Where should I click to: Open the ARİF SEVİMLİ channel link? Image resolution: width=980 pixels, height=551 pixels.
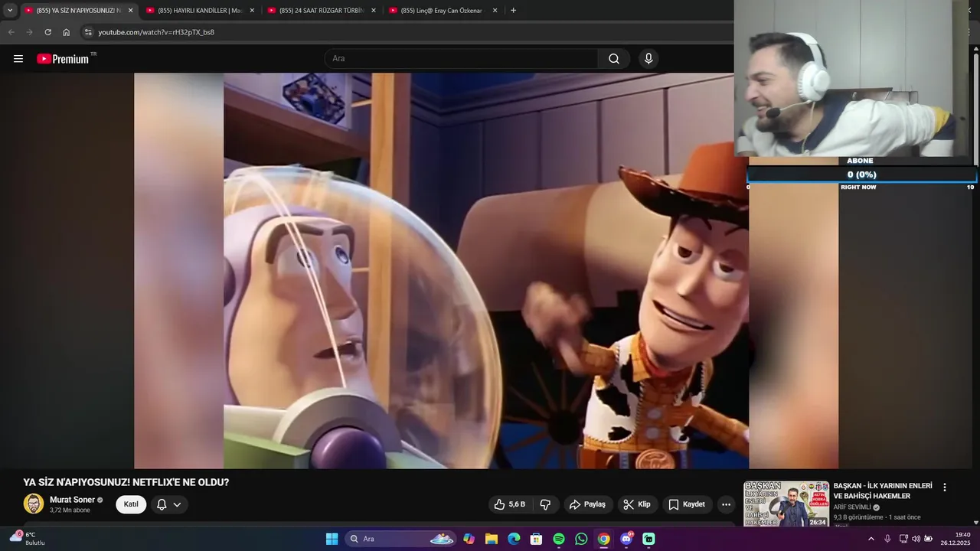point(852,507)
